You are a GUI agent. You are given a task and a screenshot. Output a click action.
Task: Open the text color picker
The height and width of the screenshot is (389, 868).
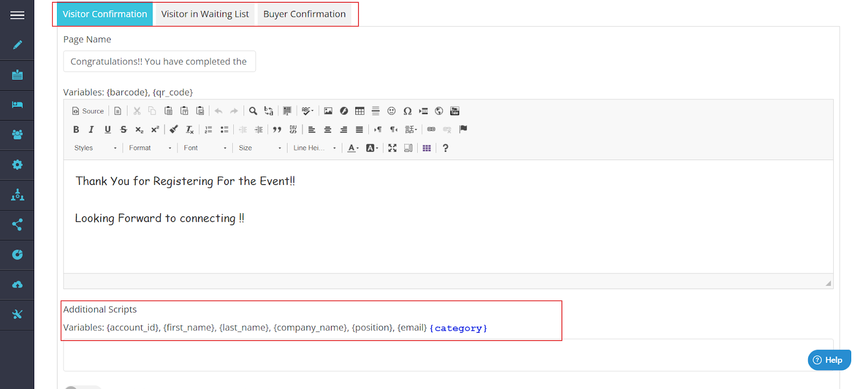353,148
